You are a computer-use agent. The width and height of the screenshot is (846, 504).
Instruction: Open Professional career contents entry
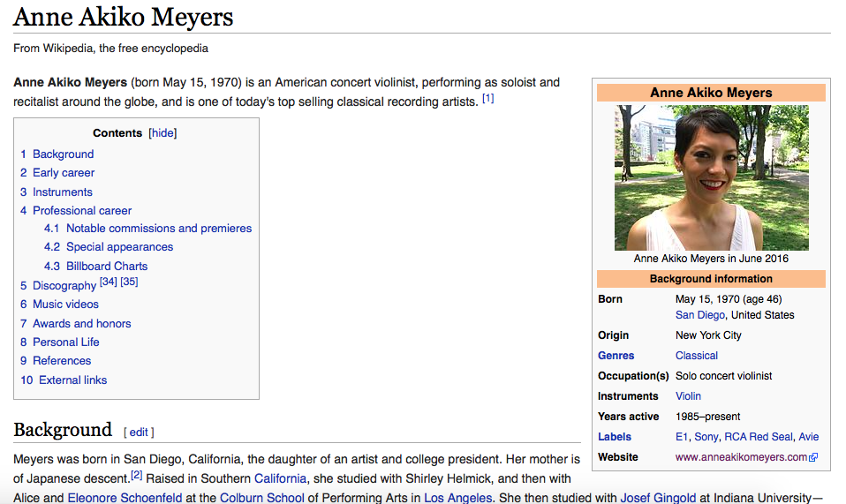click(x=82, y=211)
